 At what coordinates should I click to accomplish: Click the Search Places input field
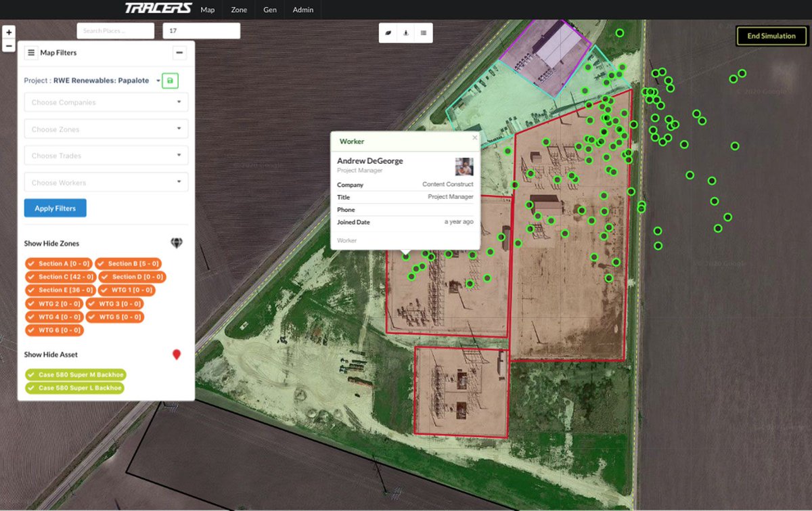point(116,31)
